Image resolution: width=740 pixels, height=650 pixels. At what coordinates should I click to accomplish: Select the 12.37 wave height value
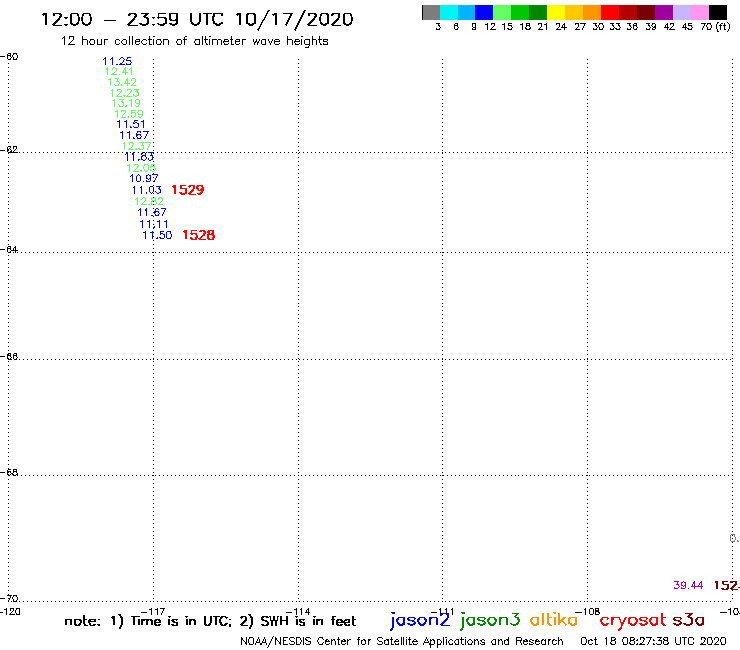click(x=136, y=146)
